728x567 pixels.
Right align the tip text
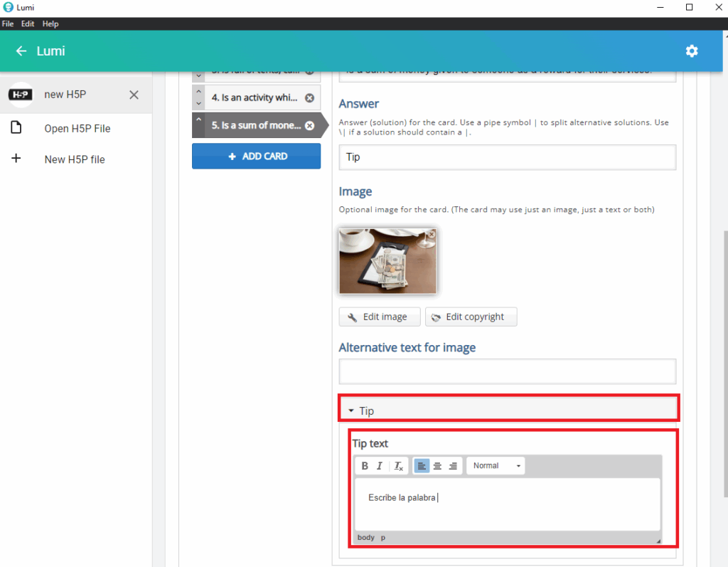453,466
